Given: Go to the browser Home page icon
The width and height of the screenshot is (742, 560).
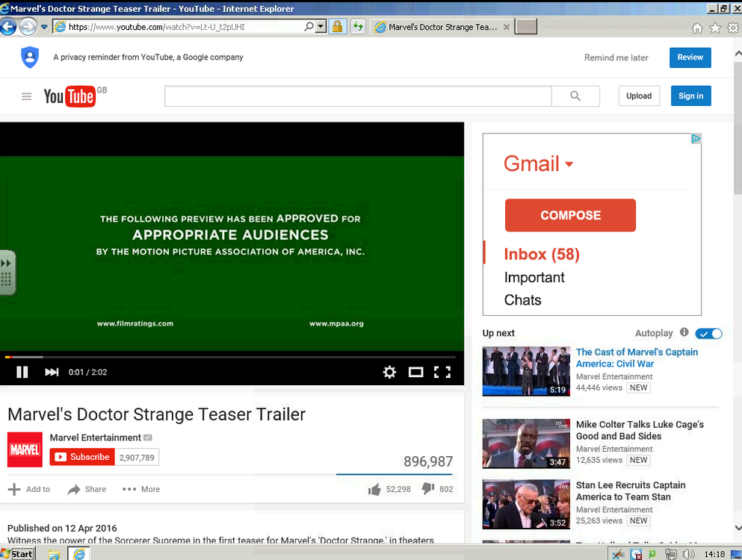Looking at the screenshot, I should tap(697, 28).
